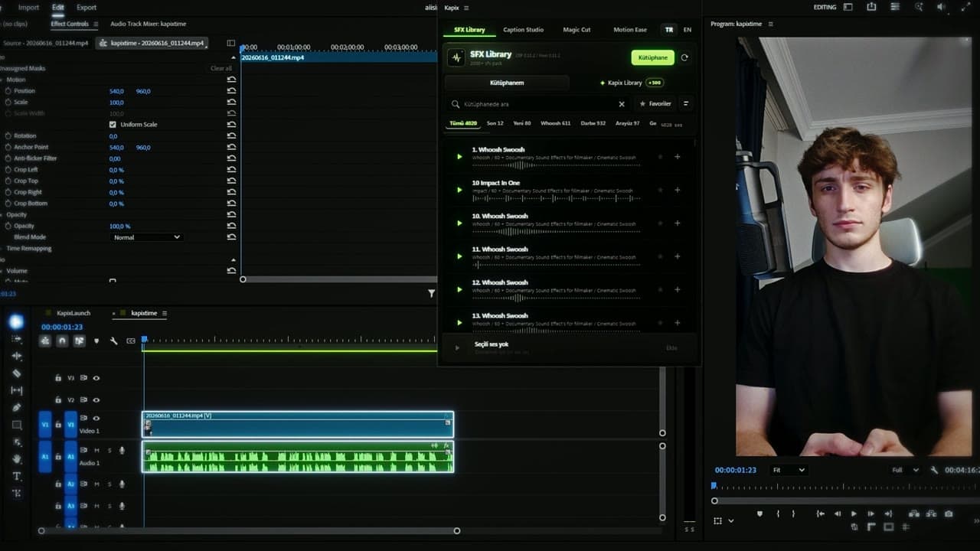Enable voice-over record on Audio 1
Screen dimensions: 980x551
(x=122, y=450)
